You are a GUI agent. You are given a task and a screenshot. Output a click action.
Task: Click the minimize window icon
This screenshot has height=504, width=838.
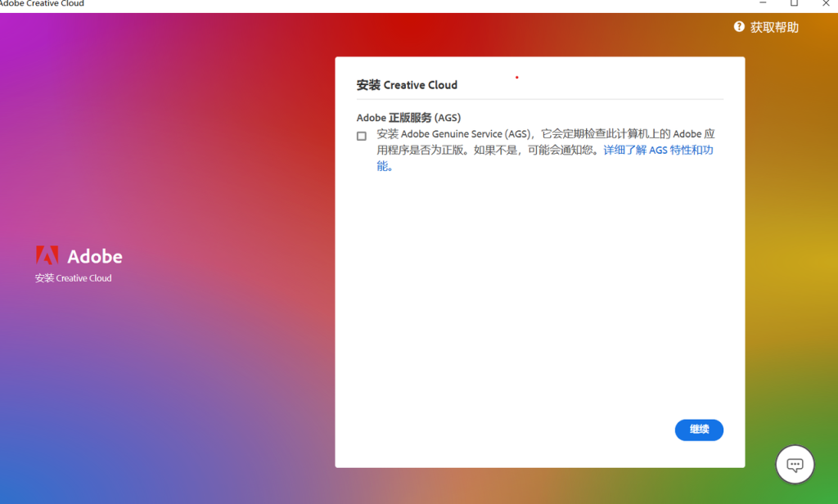(762, 3)
